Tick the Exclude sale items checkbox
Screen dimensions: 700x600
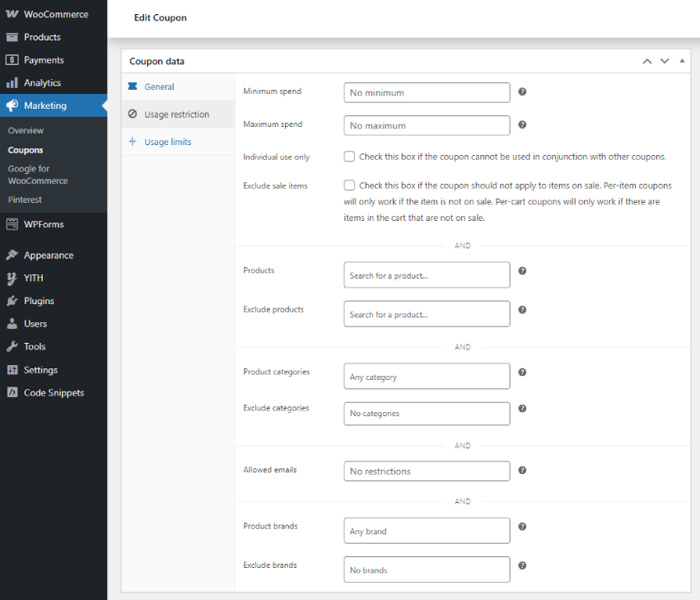[x=349, y=185]
